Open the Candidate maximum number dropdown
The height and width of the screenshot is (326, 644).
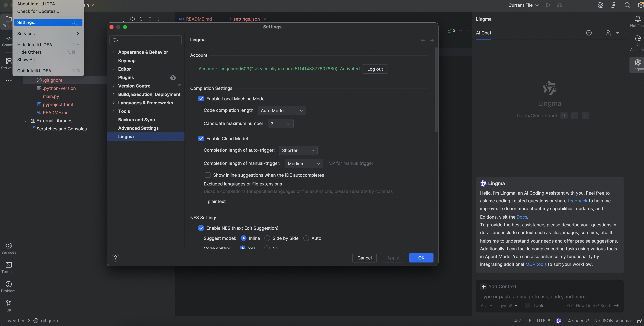click(x=280, y=124)
